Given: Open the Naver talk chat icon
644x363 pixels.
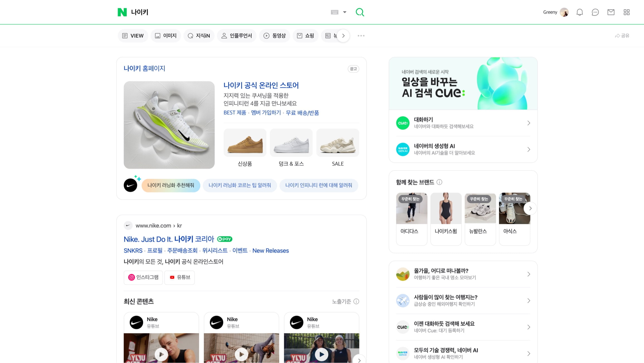Looking at the screenshot, I should [595, 12].
